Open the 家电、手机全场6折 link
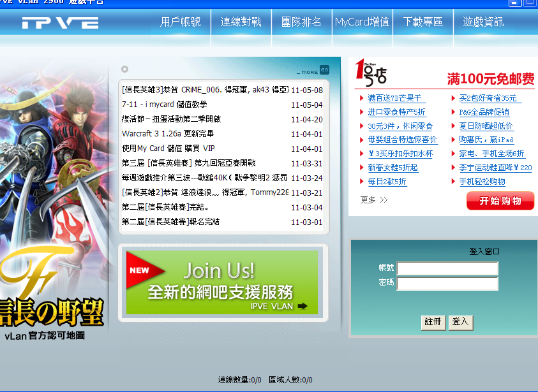 (x=492, y=154)
